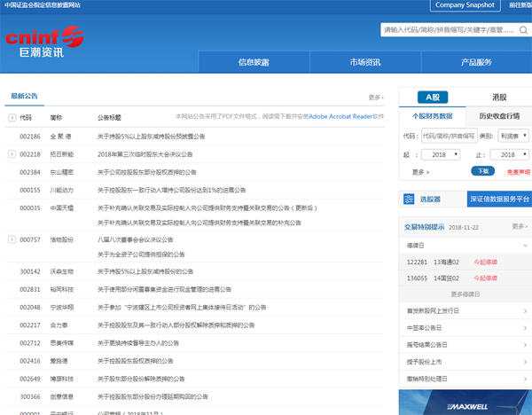Click stock name 思美传媒
This screenshot has height=415, width=532.
coord(62,343)
